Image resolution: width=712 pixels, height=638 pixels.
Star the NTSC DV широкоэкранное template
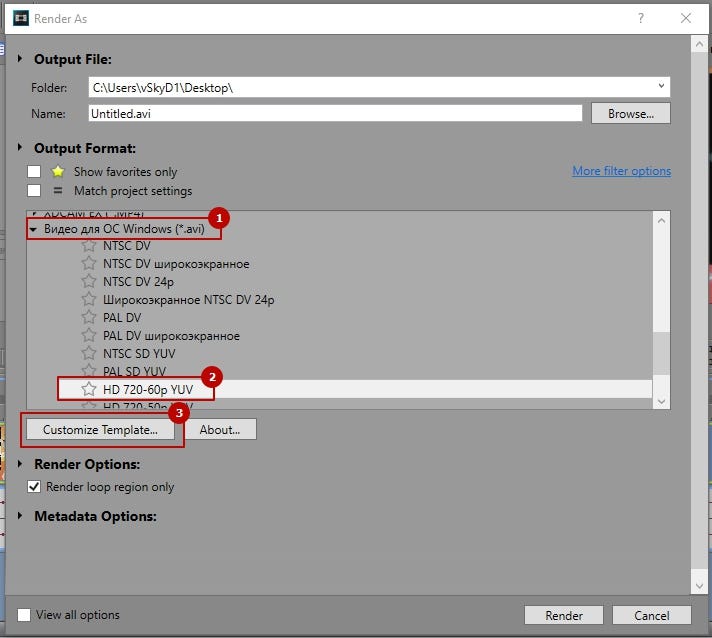coord(89,263)
